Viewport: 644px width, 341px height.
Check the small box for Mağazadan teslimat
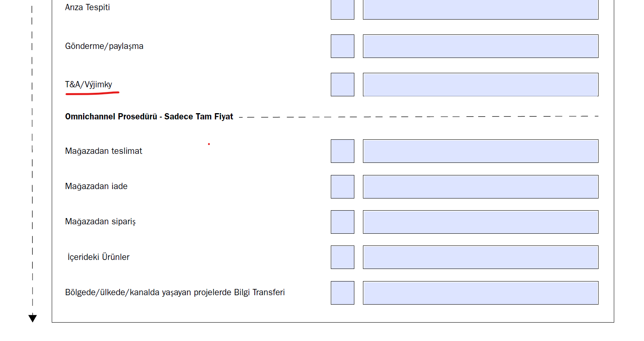[343, 151]
